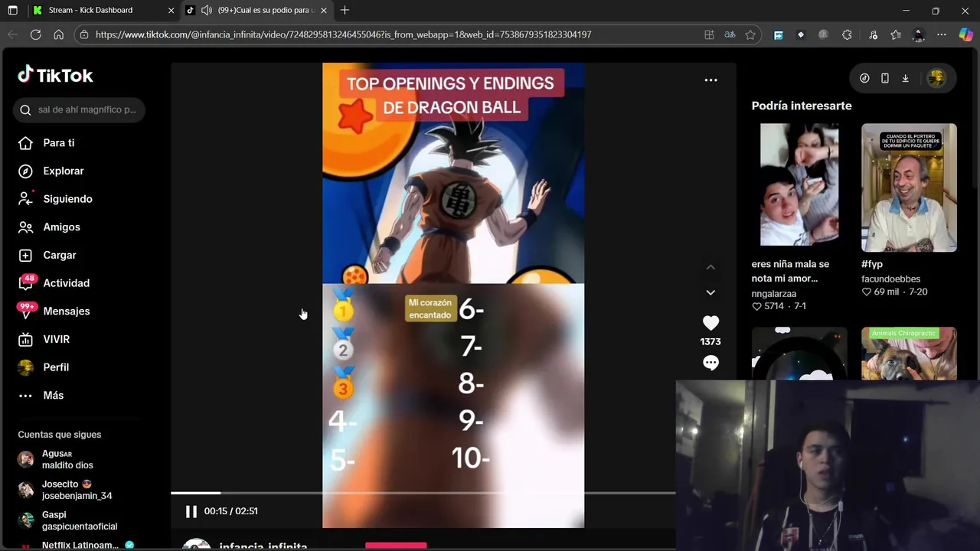Click the TikTok logo
Viewport: 980px width, 551px height.
pos(55,75)
